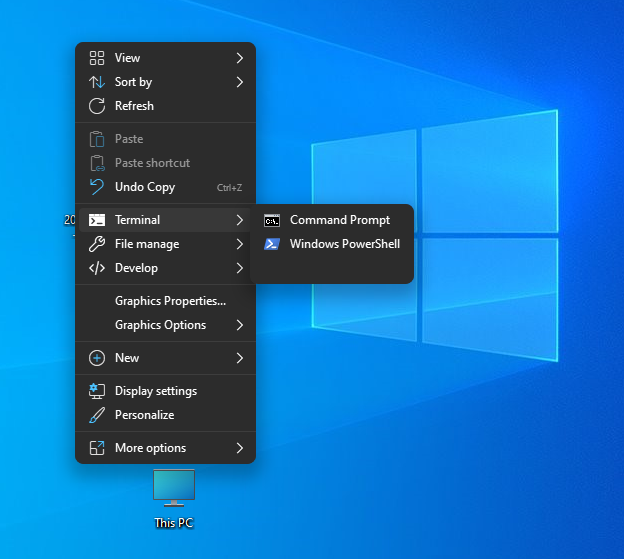Click the Sort by menu label
624x559 pixels.
[x=133, y=82]
